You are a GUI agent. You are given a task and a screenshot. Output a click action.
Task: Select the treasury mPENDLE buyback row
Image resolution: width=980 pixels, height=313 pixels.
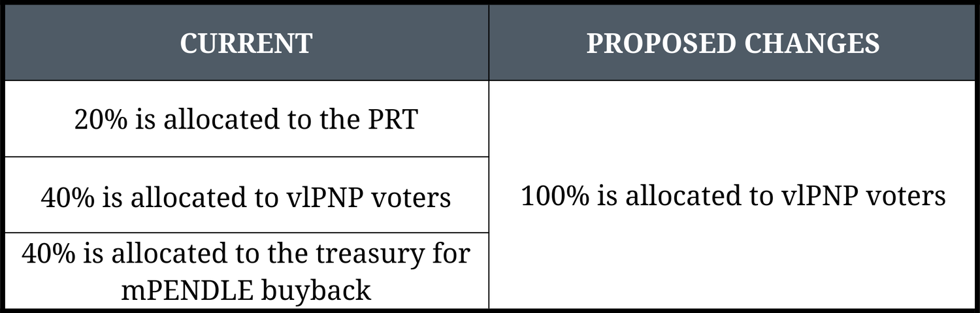click(246, 271)
